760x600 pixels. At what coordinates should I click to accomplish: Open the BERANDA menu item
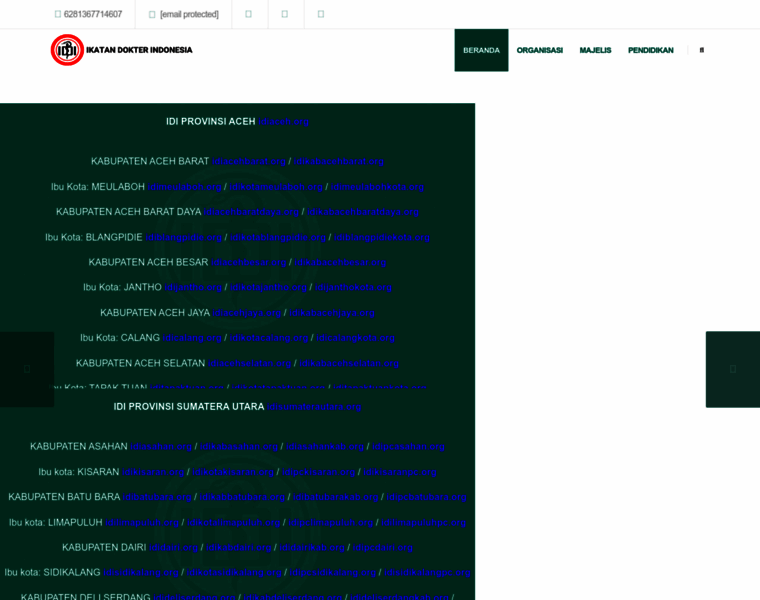click(481, 50)
